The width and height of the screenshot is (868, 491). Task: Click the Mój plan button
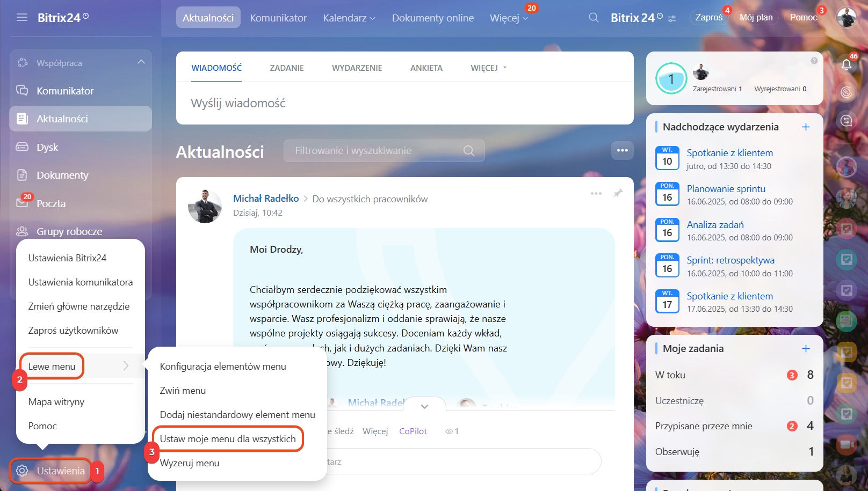[756, 18]
